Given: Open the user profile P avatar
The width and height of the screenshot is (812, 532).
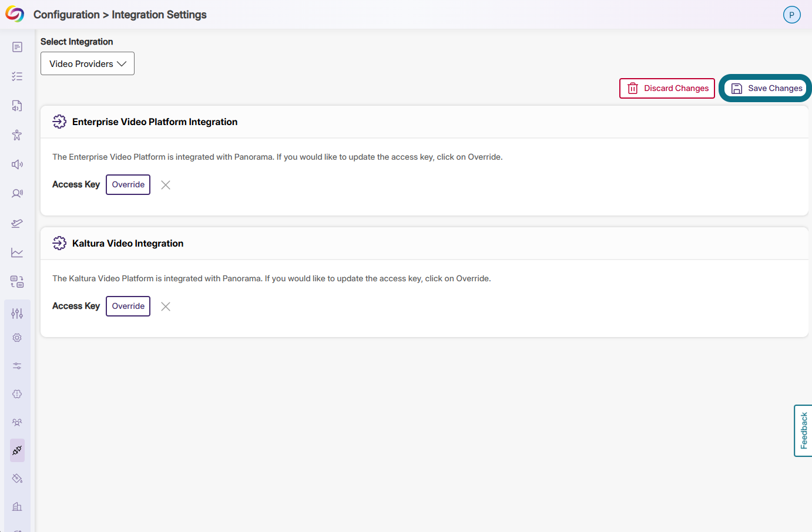Looking at the screenshot, I should click(x=792, y=15).
